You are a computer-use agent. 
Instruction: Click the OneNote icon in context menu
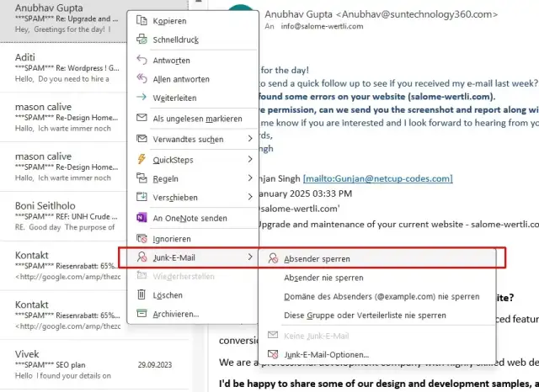coord(141,218)
